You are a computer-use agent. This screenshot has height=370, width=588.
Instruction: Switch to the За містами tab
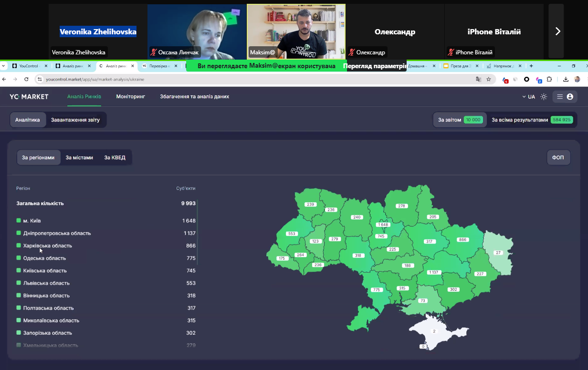pyautogui.click(x=79, y=157)
